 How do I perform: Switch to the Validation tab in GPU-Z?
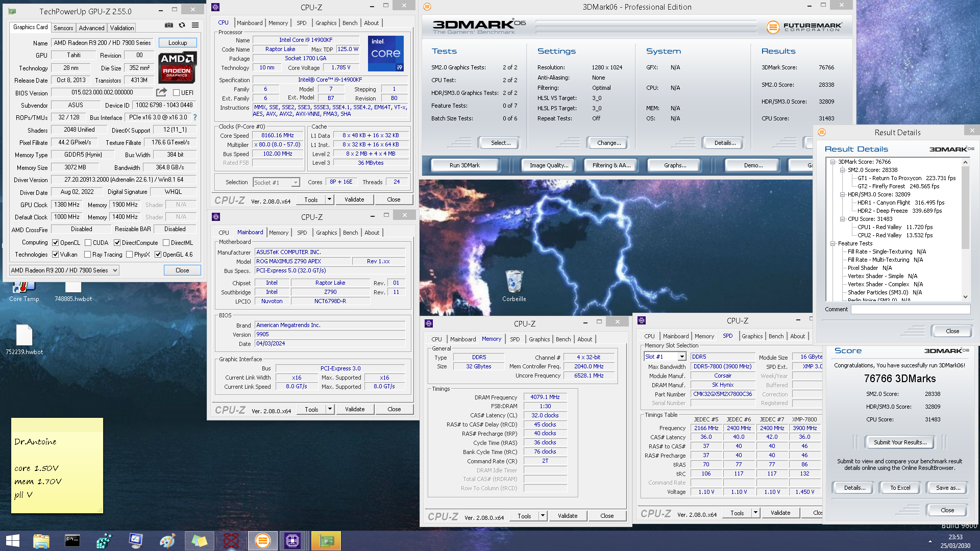122,28
